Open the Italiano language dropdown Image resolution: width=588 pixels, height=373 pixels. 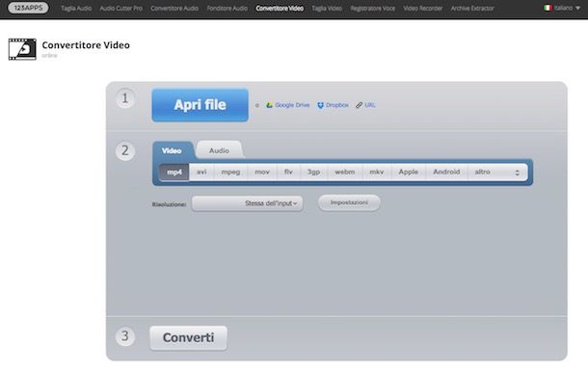[x=562, y=8]
